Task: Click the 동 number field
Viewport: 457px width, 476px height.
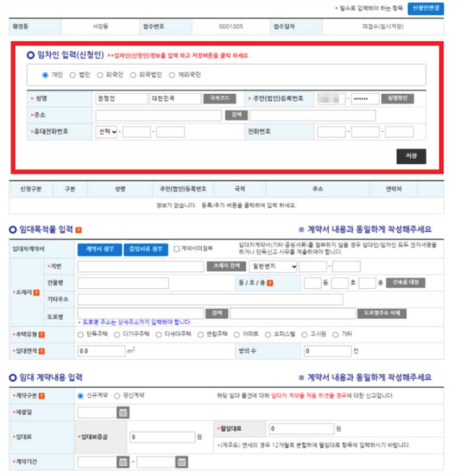Action: click(x=313, y=283)
